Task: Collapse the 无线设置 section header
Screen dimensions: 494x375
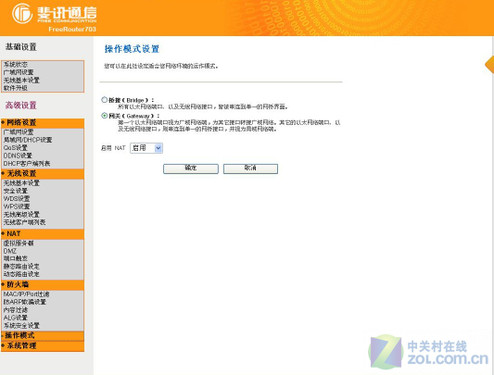Action: [x=42, y=174]
